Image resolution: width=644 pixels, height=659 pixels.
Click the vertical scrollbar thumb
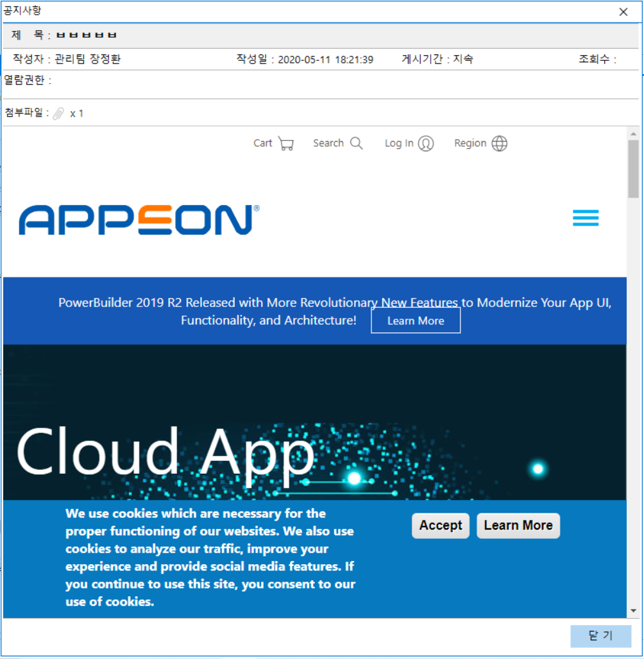pyautogui.click(x=633, y=168)
